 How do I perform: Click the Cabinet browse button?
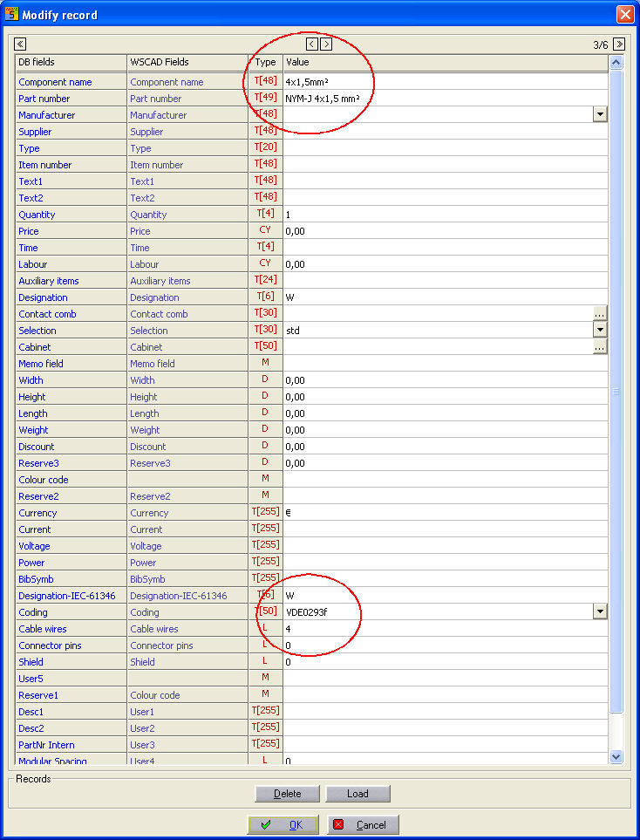600,346
